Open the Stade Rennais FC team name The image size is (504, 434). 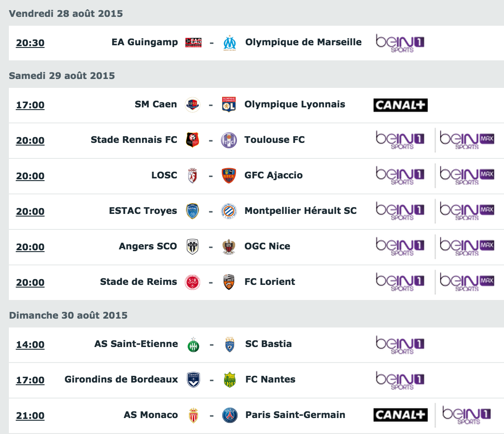point(134,139)
